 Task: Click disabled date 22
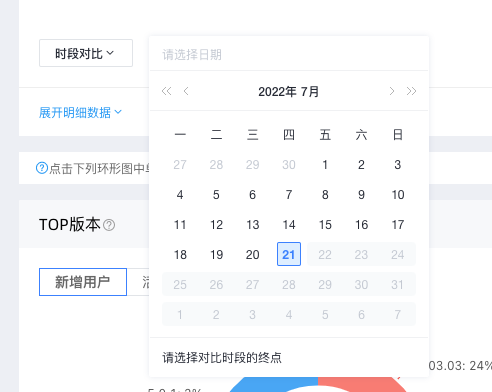pos(325,255)
